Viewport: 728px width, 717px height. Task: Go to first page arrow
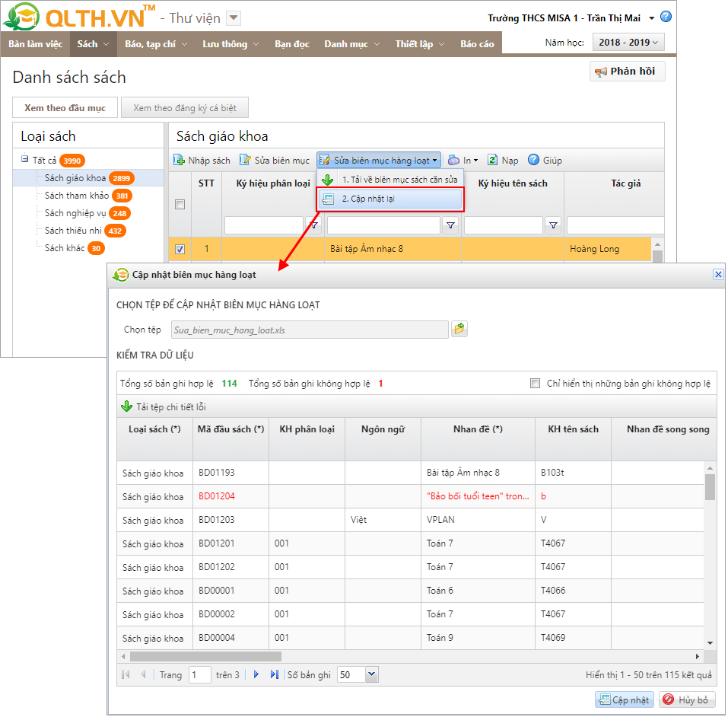(126, 674)
